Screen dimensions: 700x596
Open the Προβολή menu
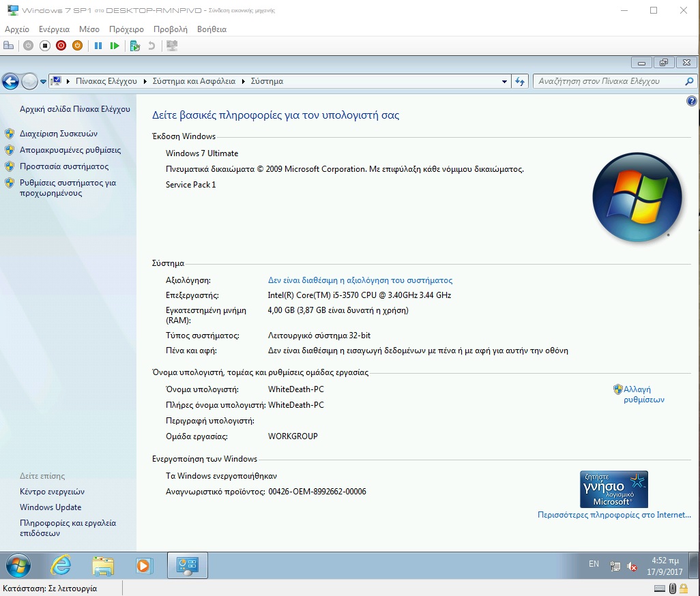point(170,29)
